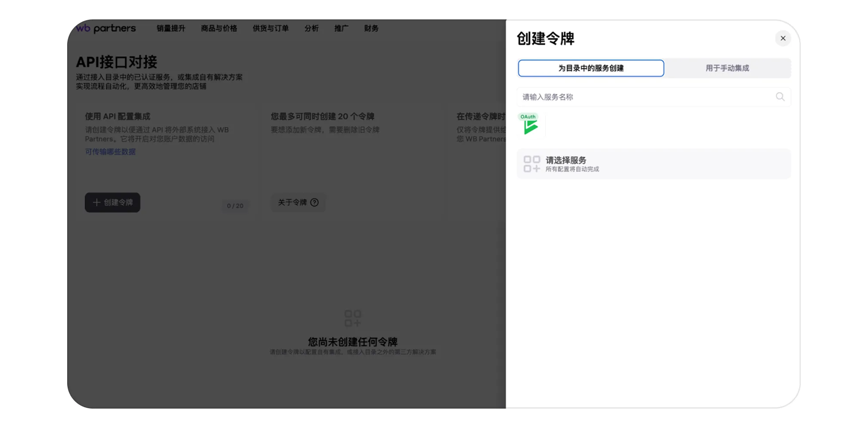
Task: Open the 可传输哪些数据 link
Action: (110, 151)
